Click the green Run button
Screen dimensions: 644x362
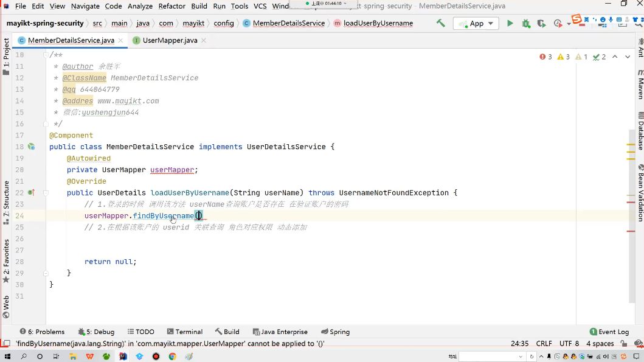point(510,23)
